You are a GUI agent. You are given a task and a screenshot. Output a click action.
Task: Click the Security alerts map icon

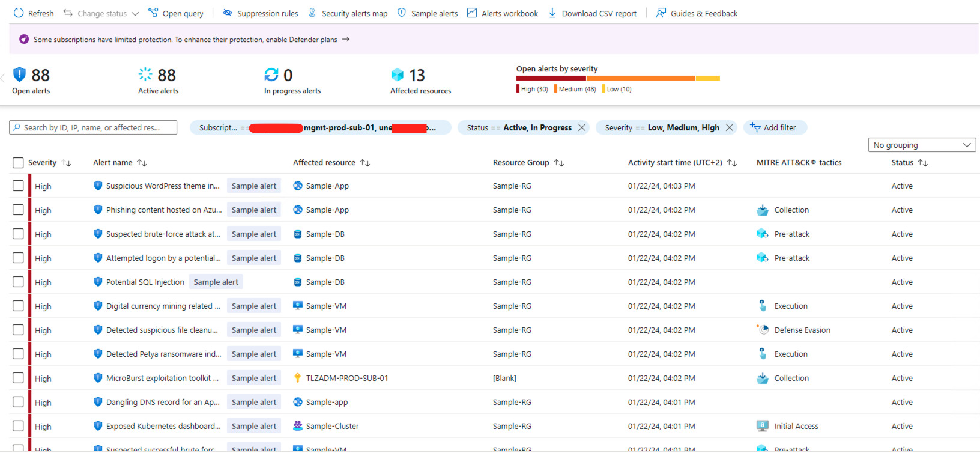(312, 13)
